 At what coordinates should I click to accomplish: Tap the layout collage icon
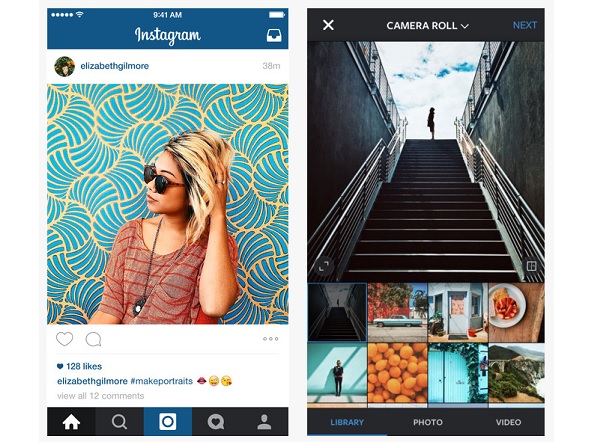click(x=531, y=266)
